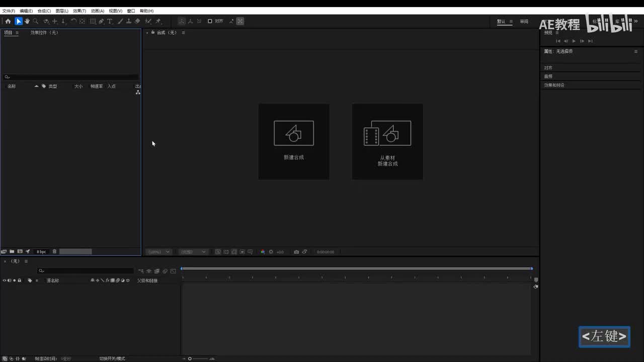This screenshot has height=362, width=644.
Task: Open the timeline (无) panel menu
Action: pos(26,261)
